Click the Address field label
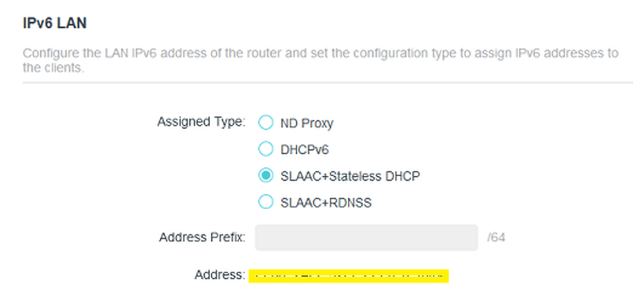Image resolution: width=644 pixels, height=301 pixels. [220, 275]
